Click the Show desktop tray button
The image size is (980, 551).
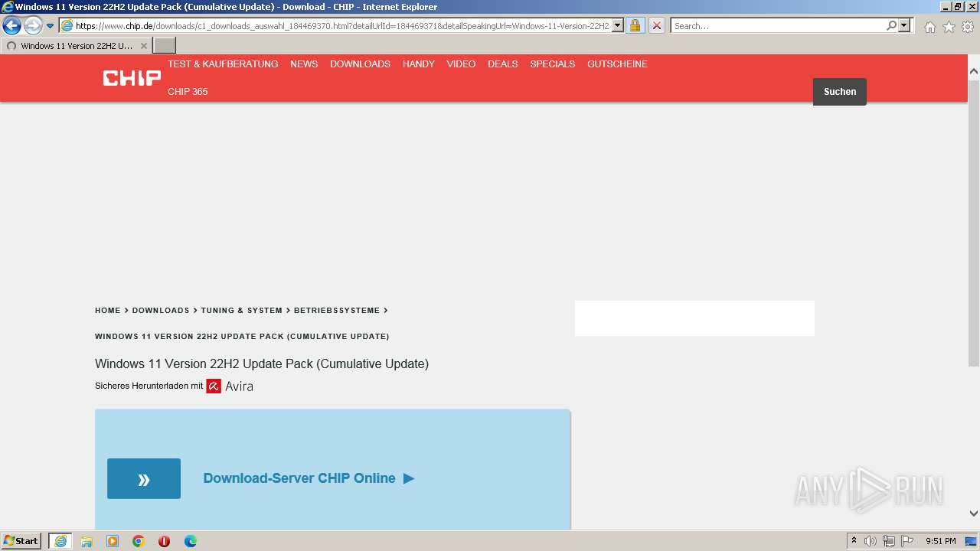(x=971, y=541)
